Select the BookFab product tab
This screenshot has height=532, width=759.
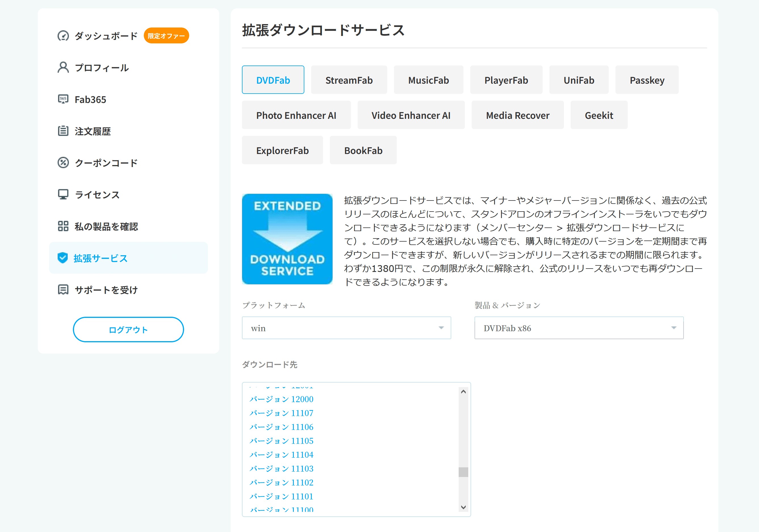click(363, 150)
